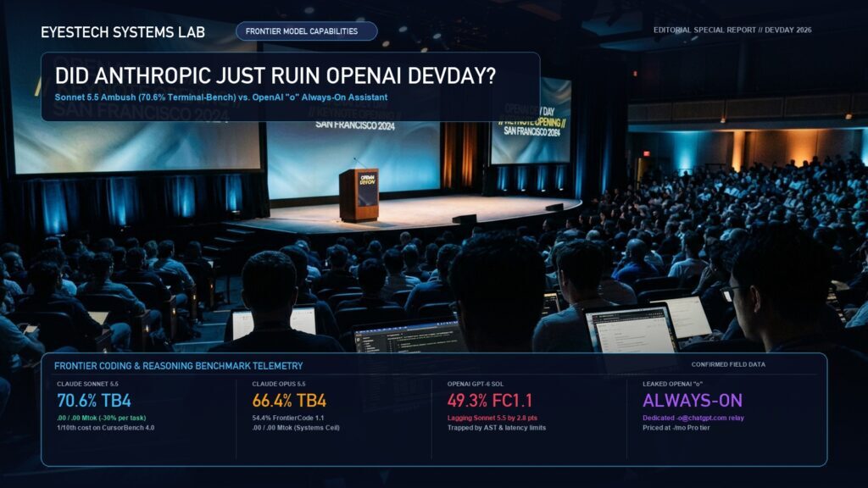Click the FRONTIER MODEL CAPABILITIES pill badge

point(307,31)
